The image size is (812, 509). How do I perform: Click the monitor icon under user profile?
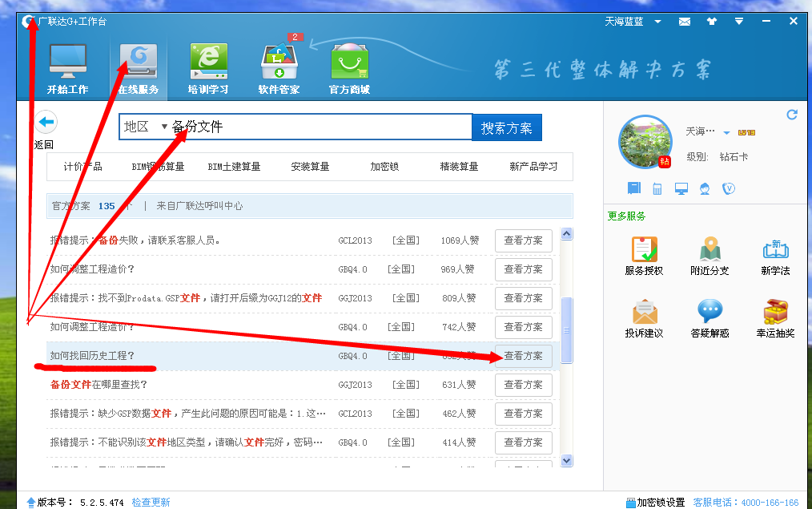[681, 188]
